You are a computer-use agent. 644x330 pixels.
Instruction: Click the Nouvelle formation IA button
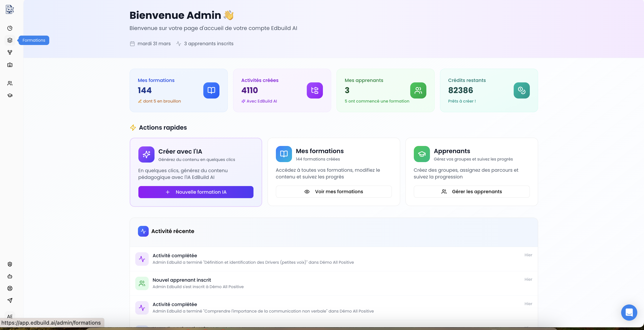pyautogui.click(x=196, y=192)
